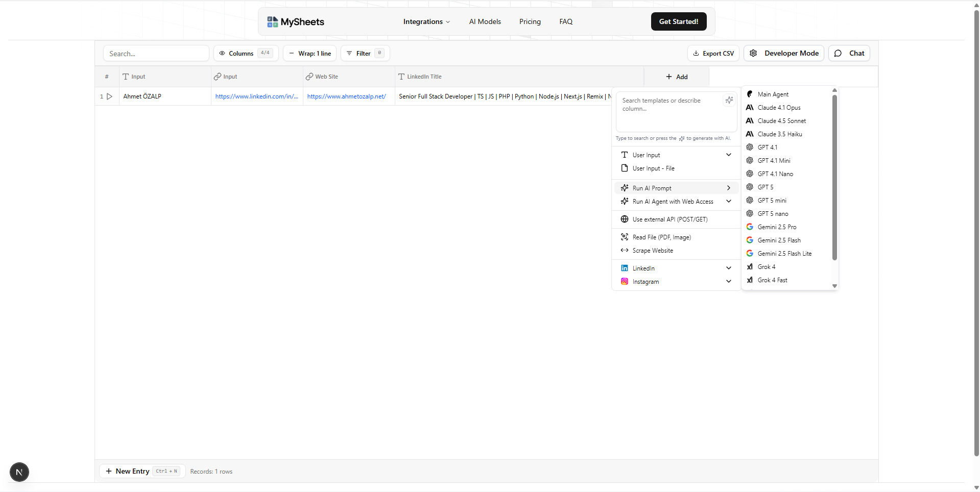The height and width of the screenshot is (492, 980).
Task: Open the Integrations dropdown in navbar
Action: coord(426,22)
